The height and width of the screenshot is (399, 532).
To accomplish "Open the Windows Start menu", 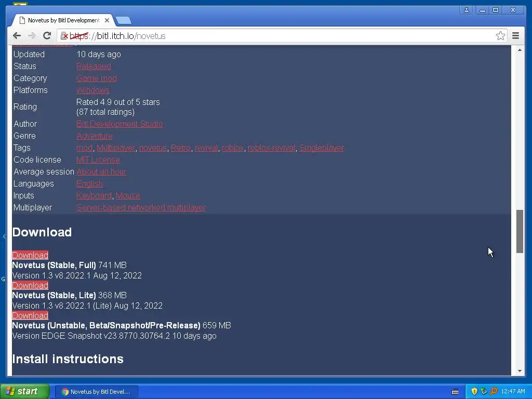I will tap(25, 392).
